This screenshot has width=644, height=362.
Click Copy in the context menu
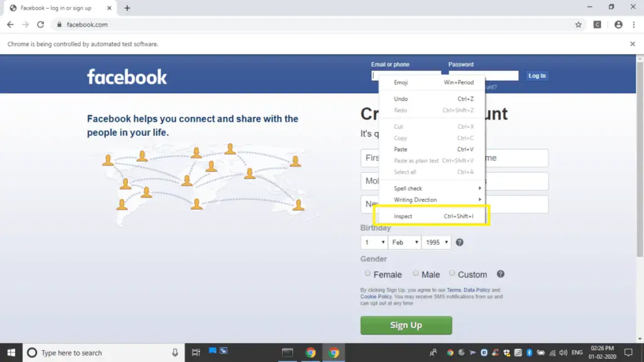click(432, 138)
